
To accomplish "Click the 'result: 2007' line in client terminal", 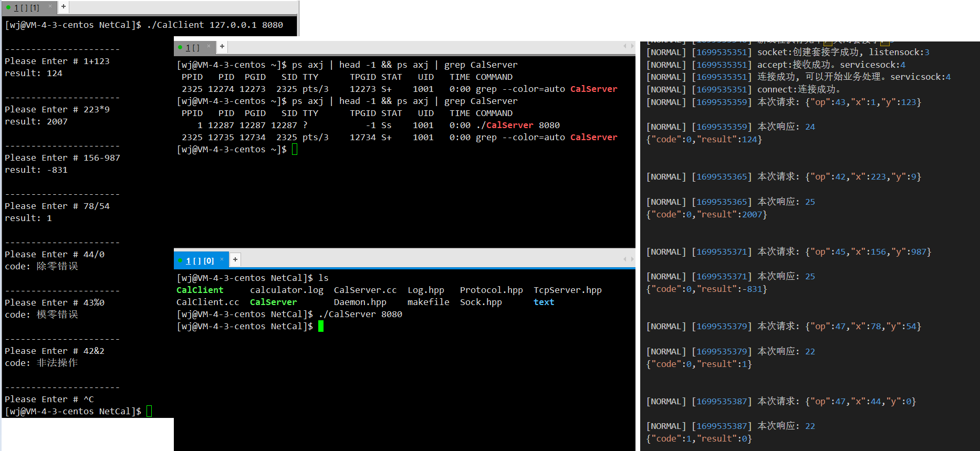I will pyautogui.click(x=36, y=122).
